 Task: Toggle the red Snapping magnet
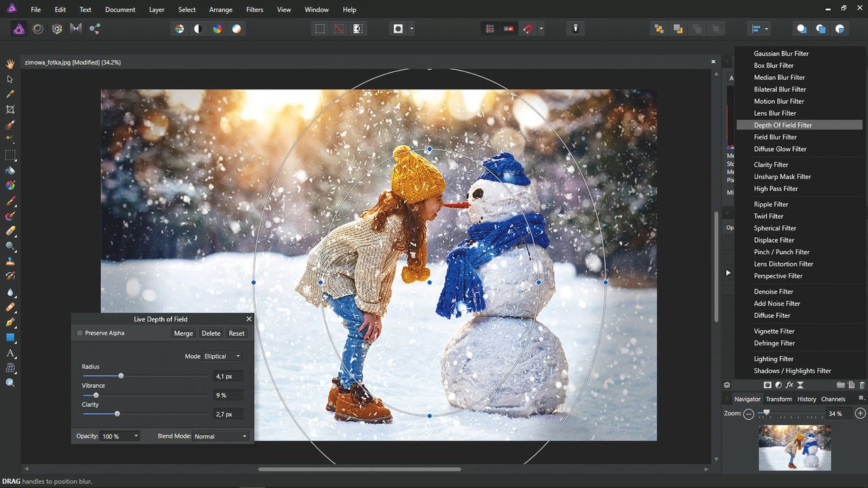528,28
